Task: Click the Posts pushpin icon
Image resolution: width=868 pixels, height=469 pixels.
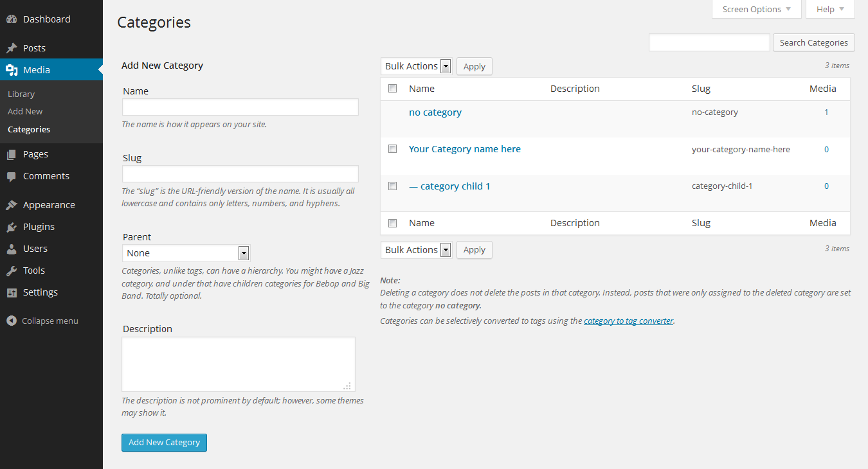Action: pyautogui.click(x=12, y=48)
